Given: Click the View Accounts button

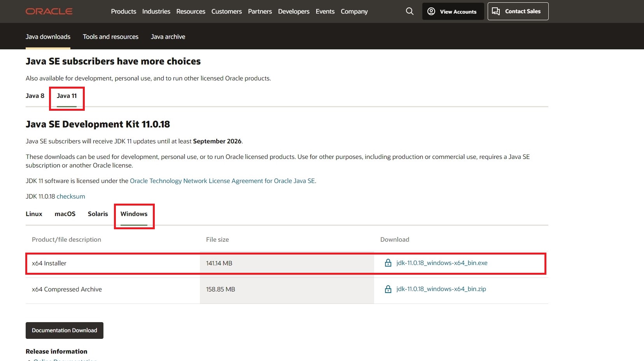Looking at the screenshot, I should coord(453,11).
